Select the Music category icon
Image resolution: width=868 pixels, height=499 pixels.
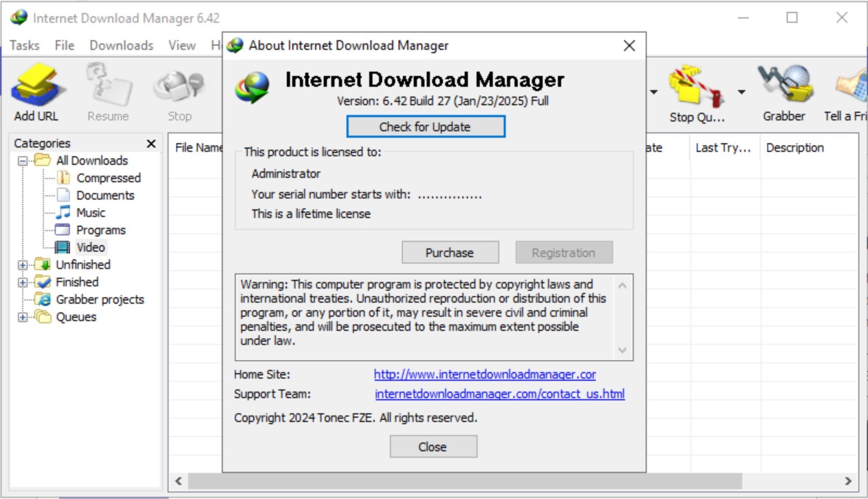[x=63, y=212]
